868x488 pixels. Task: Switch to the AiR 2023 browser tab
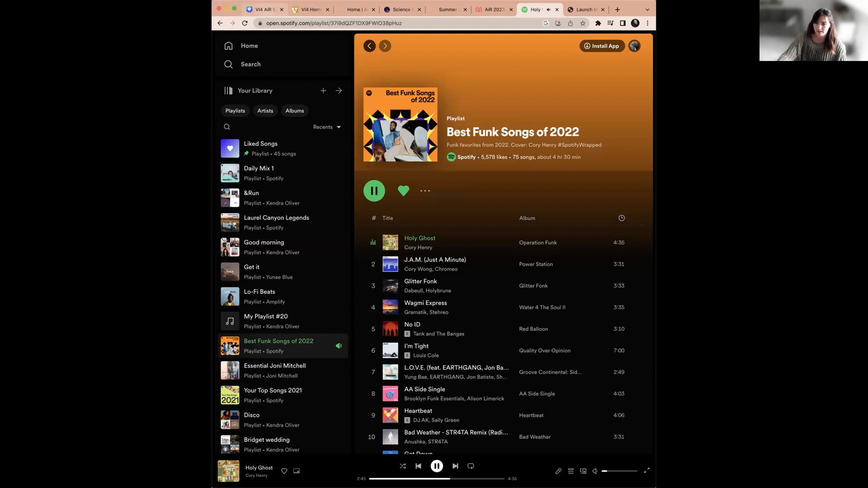[x=494, y=9]
